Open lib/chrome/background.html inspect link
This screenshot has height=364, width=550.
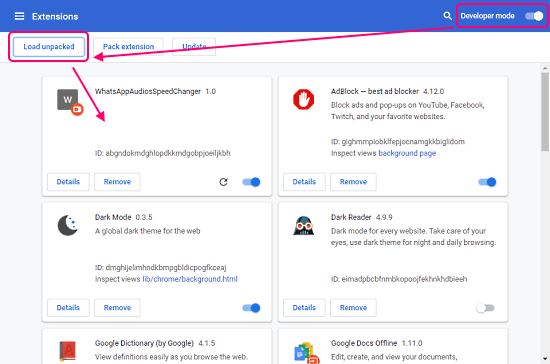(190, 279)
